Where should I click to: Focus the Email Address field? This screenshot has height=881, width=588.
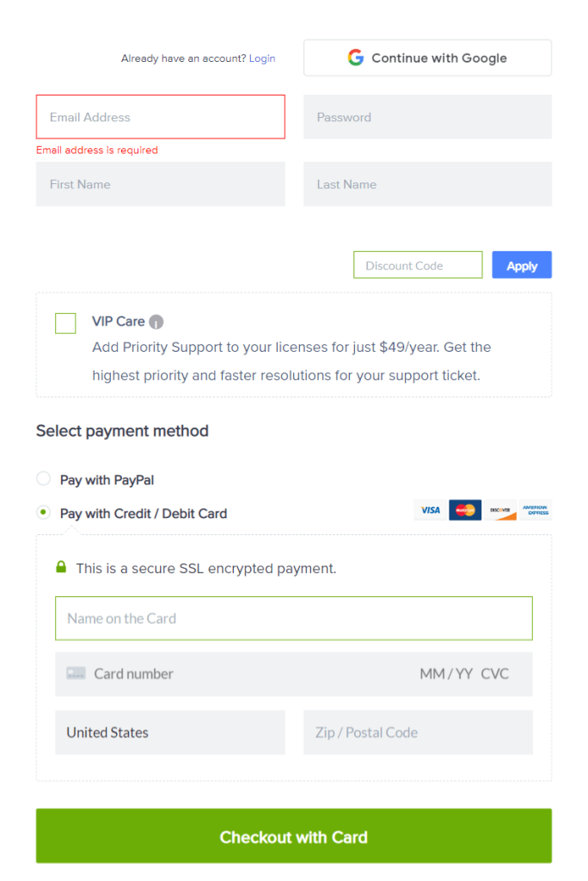[x=161, y=117]
